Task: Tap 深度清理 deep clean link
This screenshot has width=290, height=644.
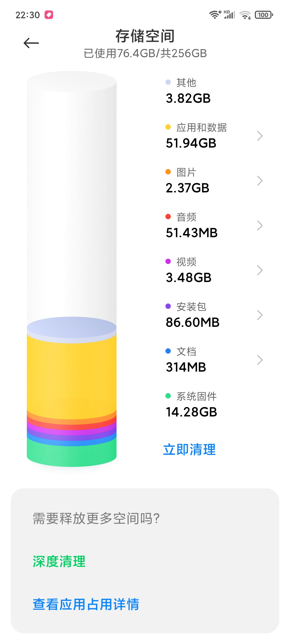Action: click(59, 561)
